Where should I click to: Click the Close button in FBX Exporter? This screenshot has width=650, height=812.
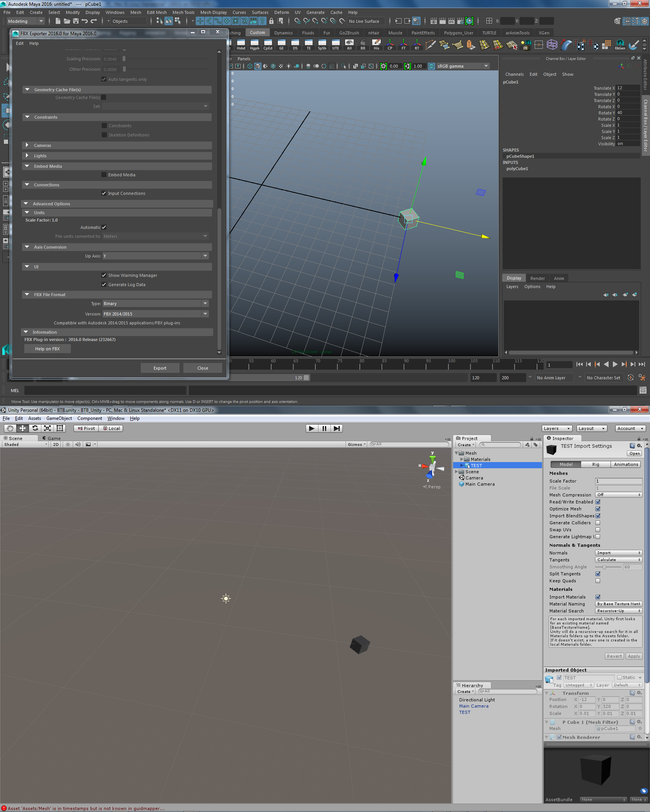(x=203, y=368)
